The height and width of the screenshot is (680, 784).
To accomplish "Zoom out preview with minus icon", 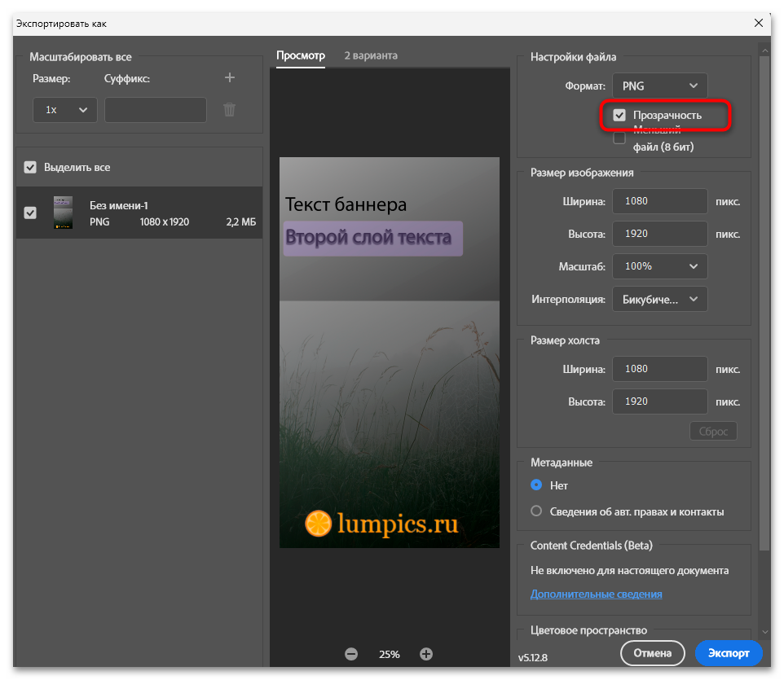I will coord(351,654).
